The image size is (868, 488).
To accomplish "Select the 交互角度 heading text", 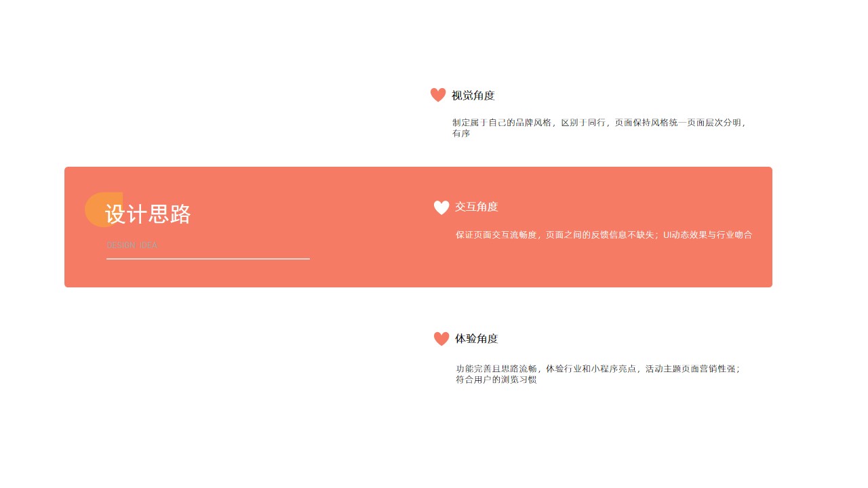I will coord(477,207).
